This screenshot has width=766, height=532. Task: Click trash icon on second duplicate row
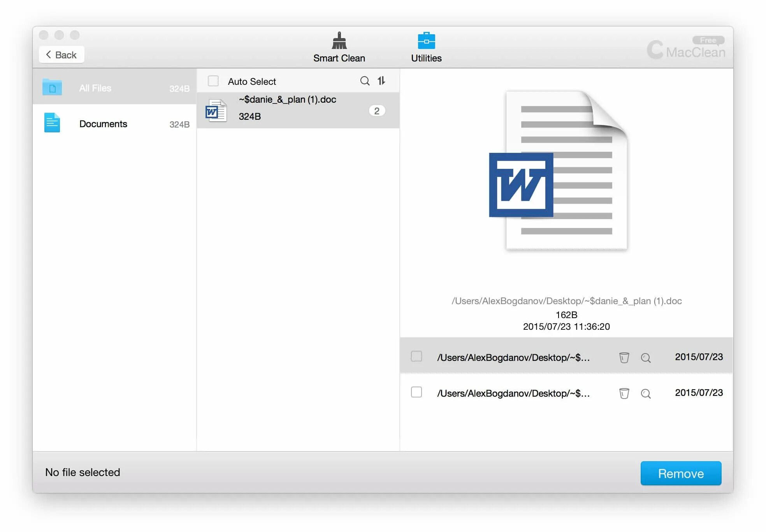click(x=624, y=394)
